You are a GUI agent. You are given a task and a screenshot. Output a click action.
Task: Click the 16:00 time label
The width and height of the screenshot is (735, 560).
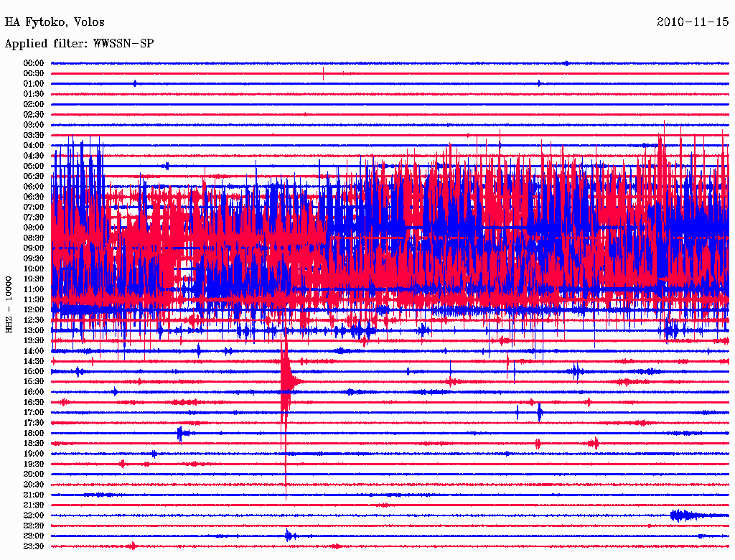[x=34, y=392]
